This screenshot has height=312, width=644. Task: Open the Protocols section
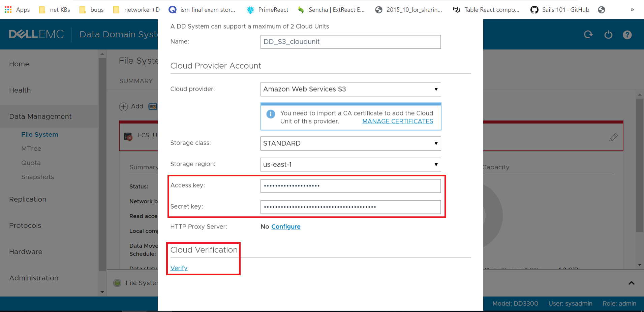25,226
